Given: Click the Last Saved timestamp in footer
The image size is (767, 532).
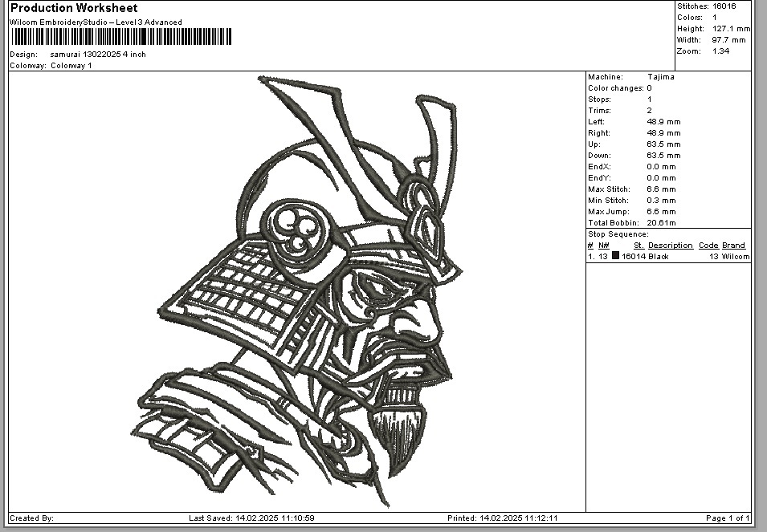Looking at the screenshot, I should coord(251,518).
